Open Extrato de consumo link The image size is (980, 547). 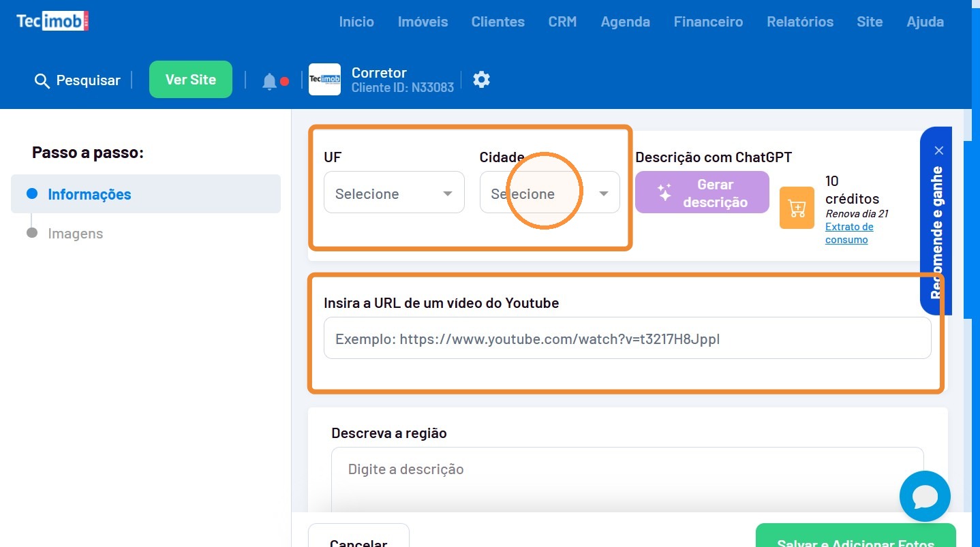[x=849, y=234]
